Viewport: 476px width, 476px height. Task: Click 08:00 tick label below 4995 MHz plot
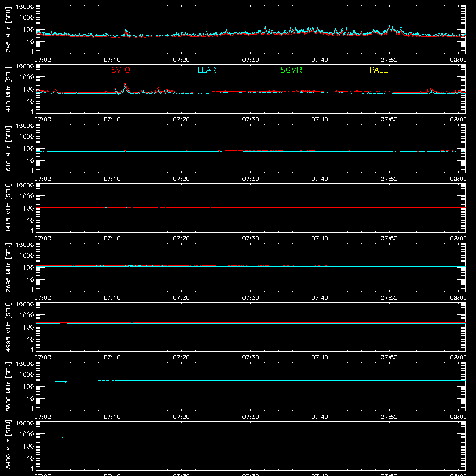tap(458, 358)
